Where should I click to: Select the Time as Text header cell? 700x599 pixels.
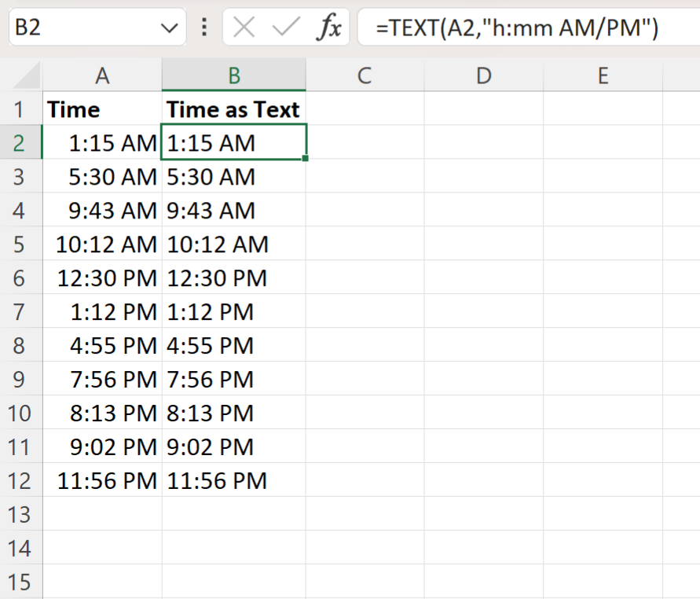coord(233,109)
